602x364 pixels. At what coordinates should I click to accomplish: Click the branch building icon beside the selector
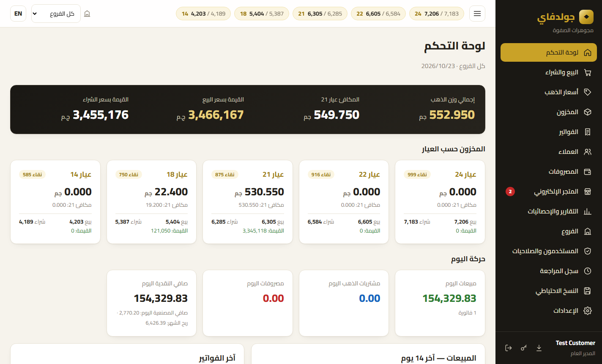tap(87, 14)
